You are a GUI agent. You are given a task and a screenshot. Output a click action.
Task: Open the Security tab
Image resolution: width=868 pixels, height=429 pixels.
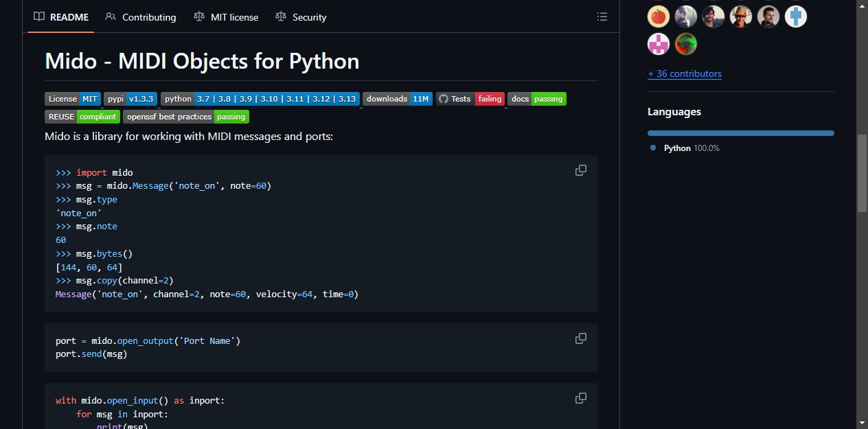pos(301,17)
